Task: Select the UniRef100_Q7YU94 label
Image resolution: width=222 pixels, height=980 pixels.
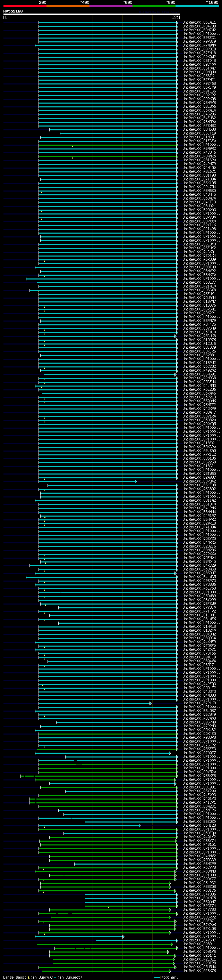Action: [x=199, y=179]
